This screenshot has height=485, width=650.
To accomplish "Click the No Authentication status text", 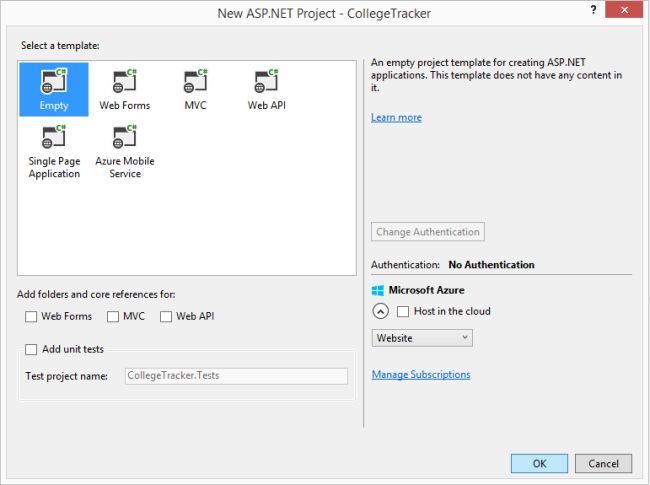I will coord(491,265).
